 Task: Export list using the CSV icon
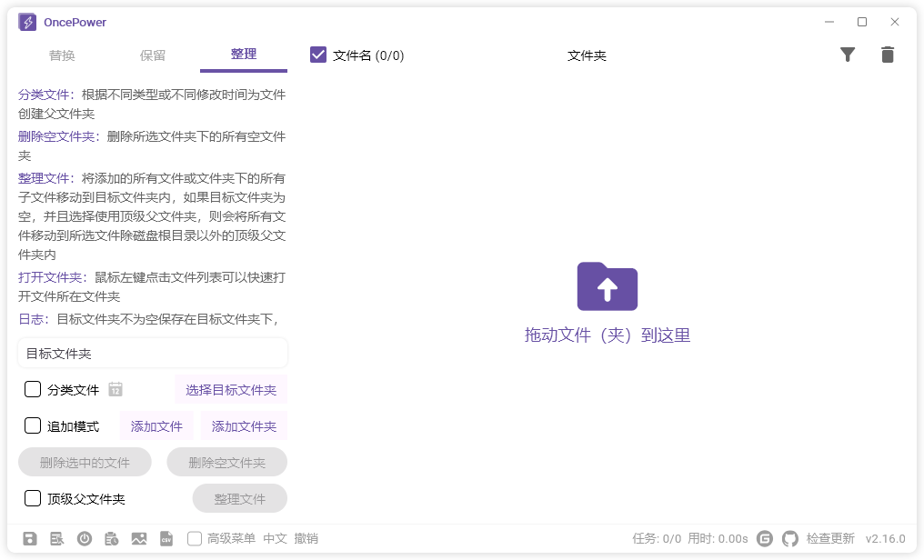click(x=166, y=538)
